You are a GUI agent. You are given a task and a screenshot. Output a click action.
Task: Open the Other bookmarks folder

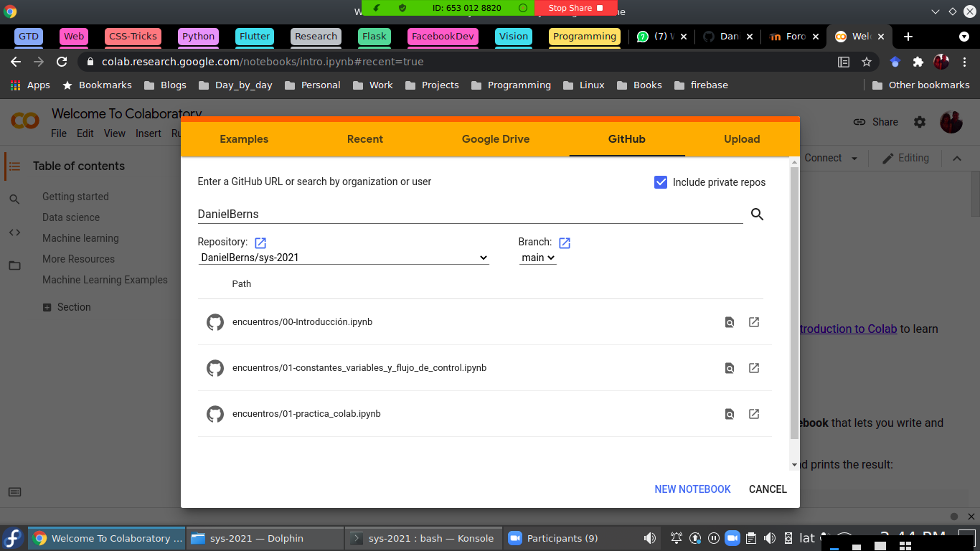[920, 85]
